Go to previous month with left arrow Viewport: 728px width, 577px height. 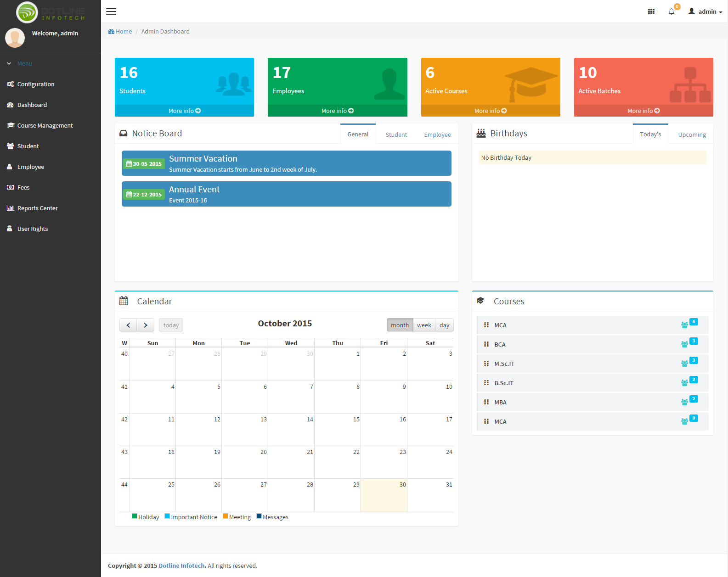point(128,325)
